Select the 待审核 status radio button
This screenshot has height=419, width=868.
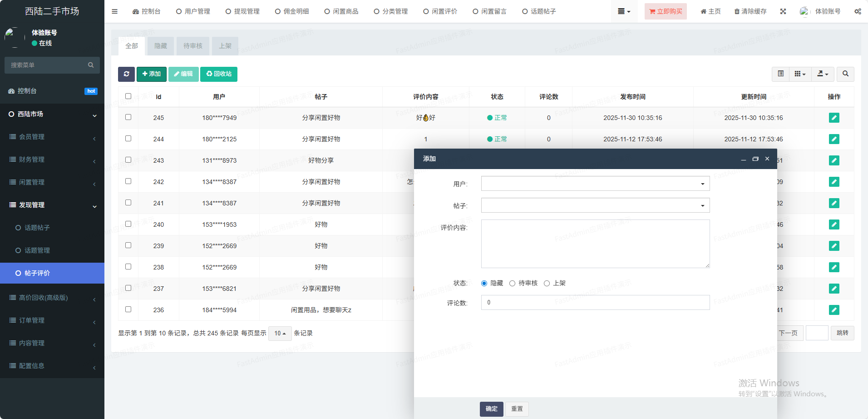[x=512, y=284]
